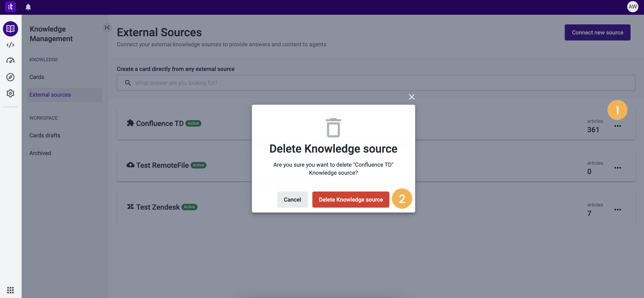Open the apps grid icon at bottom left
The height and width of the screenshot is (298, 644).
tap(11, 290)
